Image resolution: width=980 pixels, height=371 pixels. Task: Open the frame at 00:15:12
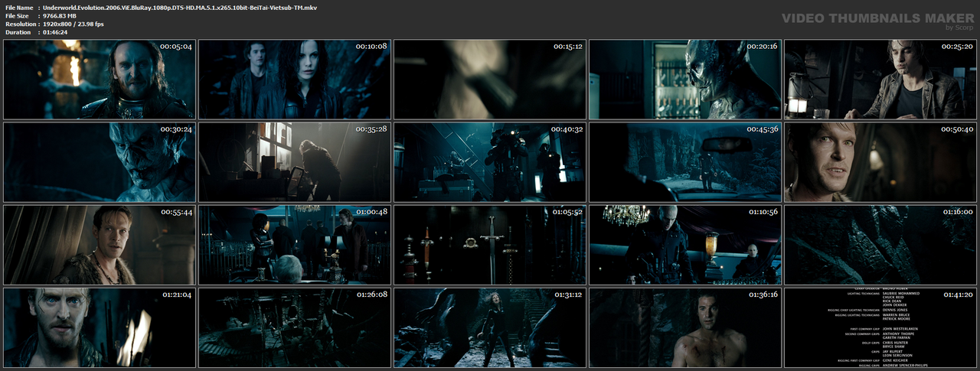pyautogui.click(x=489, y=80)
